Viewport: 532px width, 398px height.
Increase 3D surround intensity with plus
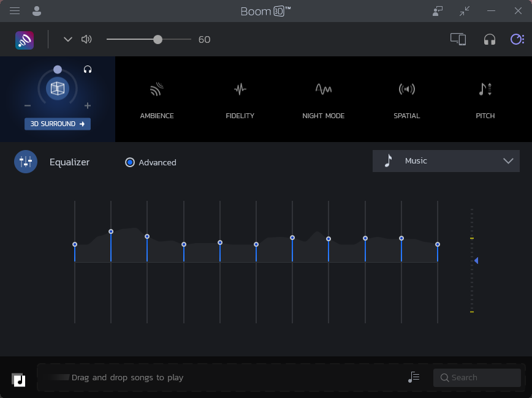pyautogui.click(x=88, y=106)
